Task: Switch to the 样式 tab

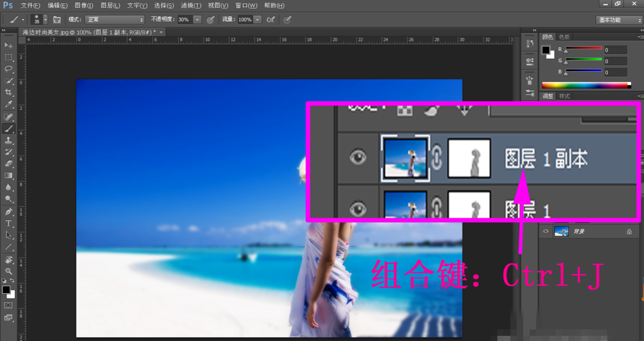Action: pos(565,96)
